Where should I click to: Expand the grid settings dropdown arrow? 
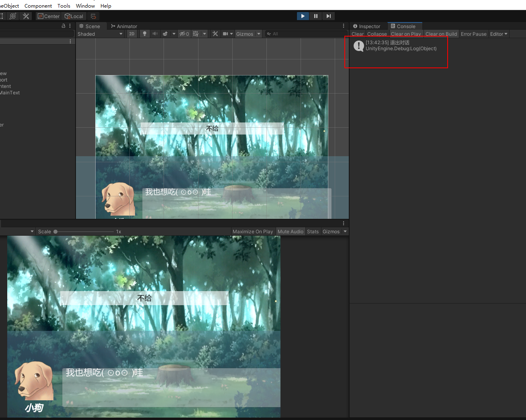point(205,34)
